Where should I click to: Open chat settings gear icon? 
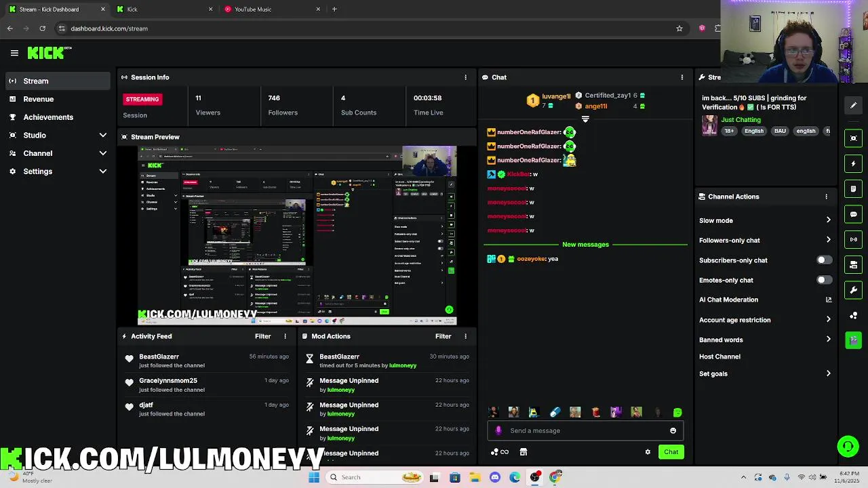(648, 452)
